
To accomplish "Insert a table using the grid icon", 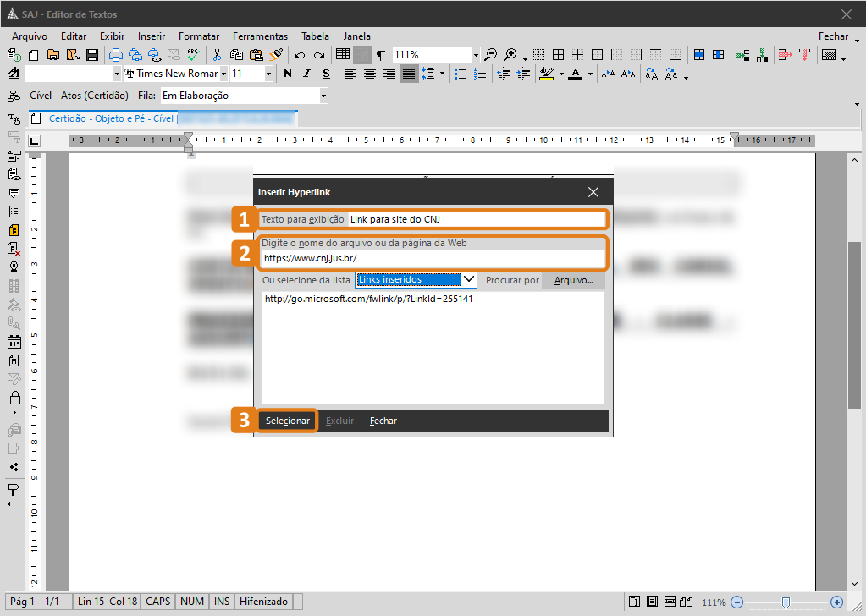I will [x=343, y=54].
